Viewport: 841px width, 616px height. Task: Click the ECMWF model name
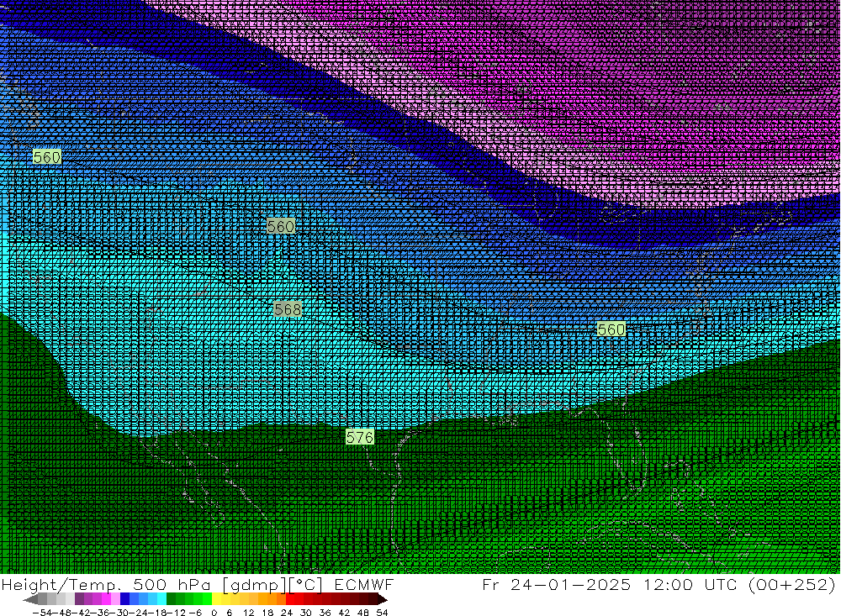(x=363, y=584)
